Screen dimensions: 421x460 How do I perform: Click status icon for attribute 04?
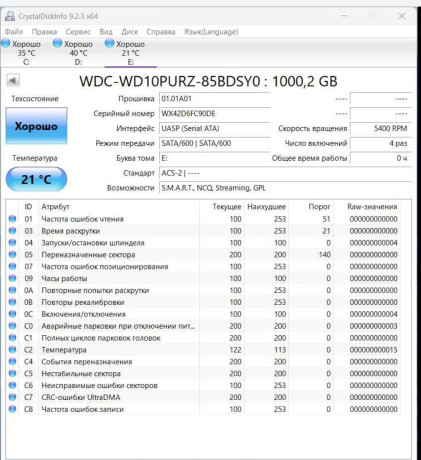point(12,242)
